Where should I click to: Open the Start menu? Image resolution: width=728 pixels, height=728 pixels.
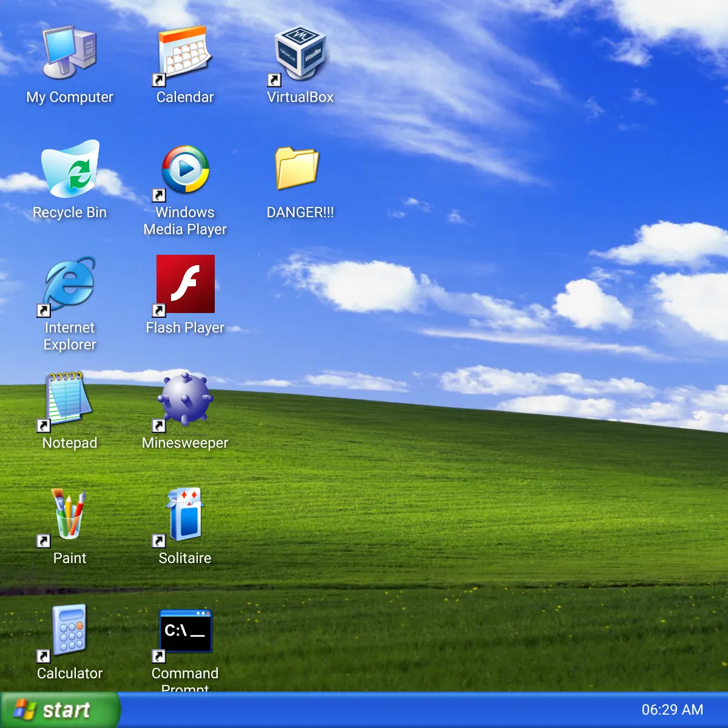[x=59, y=710]
